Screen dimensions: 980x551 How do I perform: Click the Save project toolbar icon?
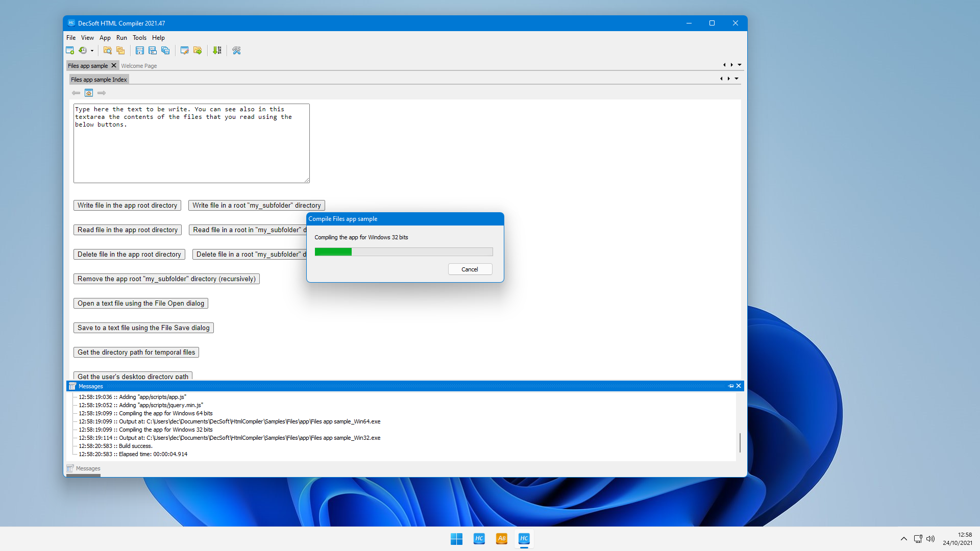tap(139, 51)
